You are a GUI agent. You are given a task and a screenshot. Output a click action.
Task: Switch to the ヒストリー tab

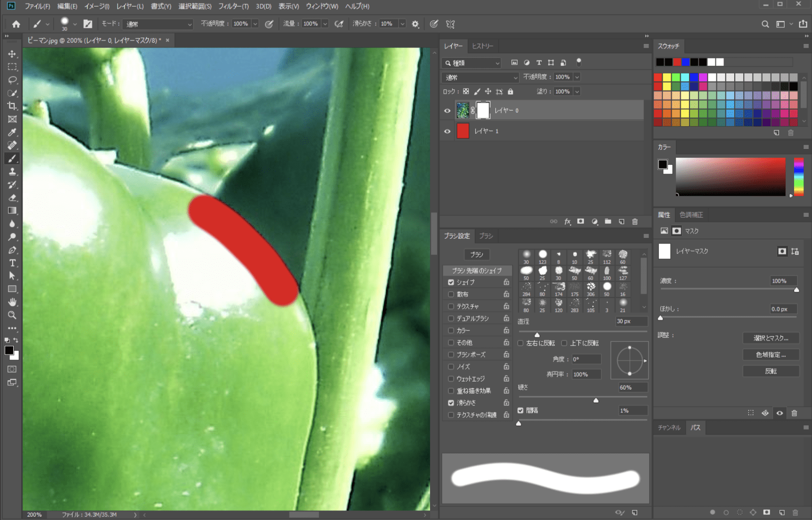[x=482, y=46]
